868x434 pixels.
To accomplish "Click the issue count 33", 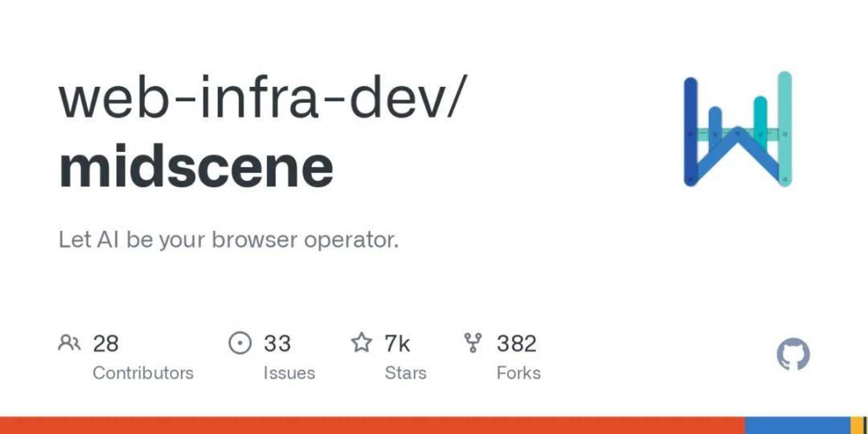I will pyautogui.click(x=277, y=343).
